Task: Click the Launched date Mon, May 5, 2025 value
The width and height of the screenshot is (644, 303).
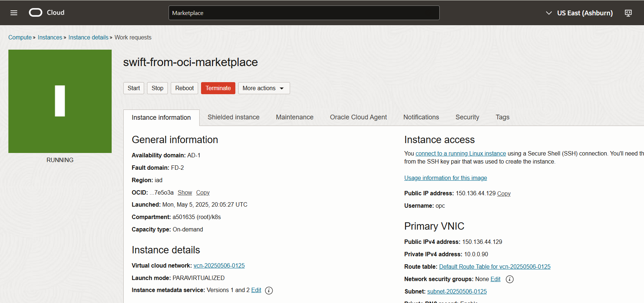Action: (205, 204)
